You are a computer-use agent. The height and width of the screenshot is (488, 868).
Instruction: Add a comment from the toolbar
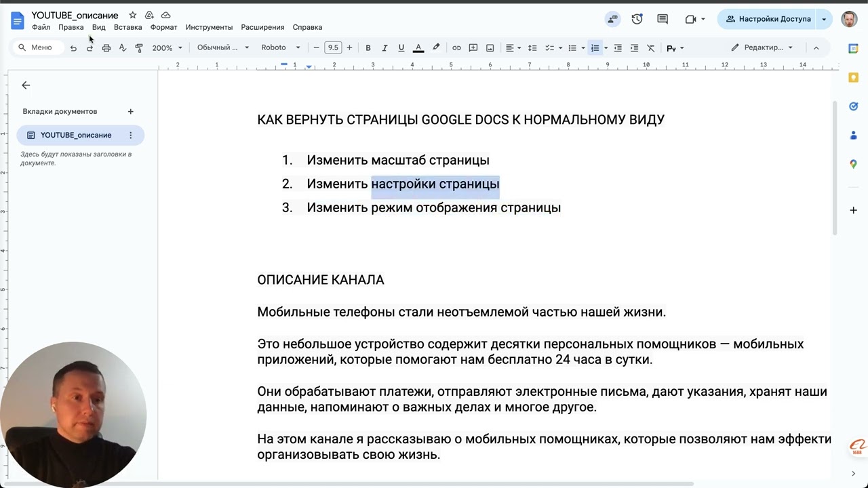coord(473,48)
